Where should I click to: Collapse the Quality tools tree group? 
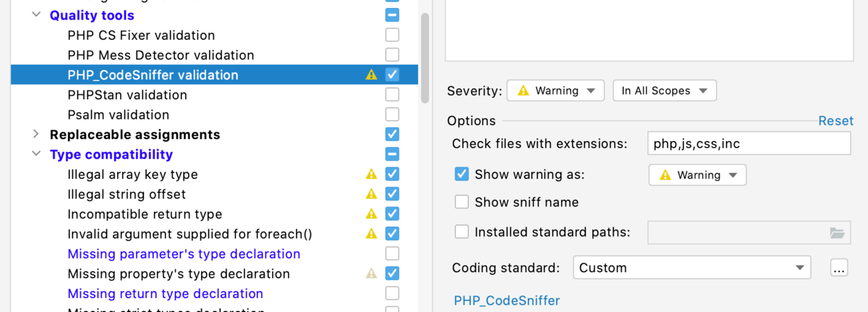(x=36, y=14)
